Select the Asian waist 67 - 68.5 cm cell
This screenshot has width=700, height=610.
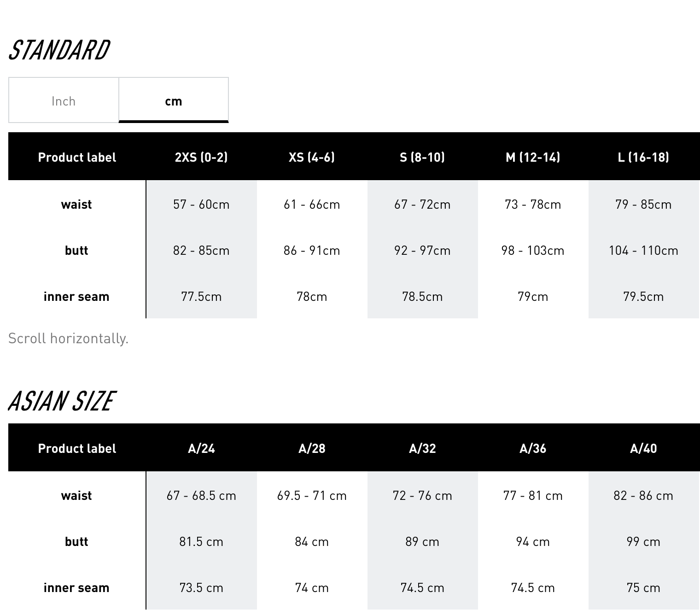tap(201, 495)
